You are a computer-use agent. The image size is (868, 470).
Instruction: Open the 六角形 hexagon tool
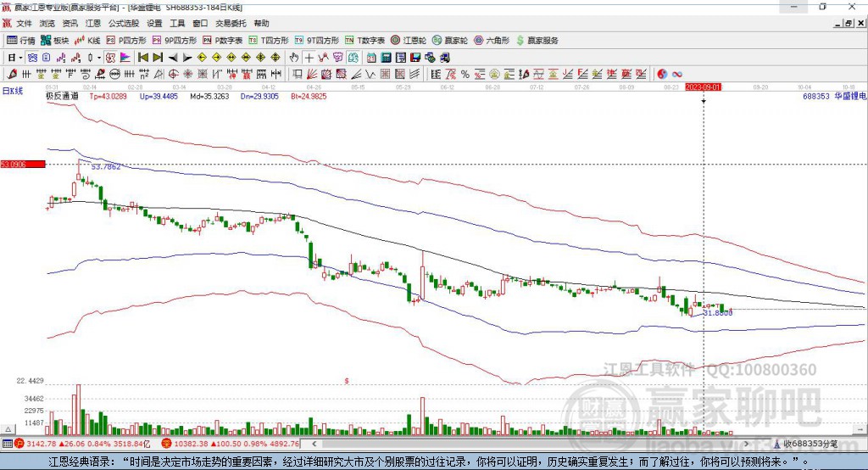pos(492,41)
